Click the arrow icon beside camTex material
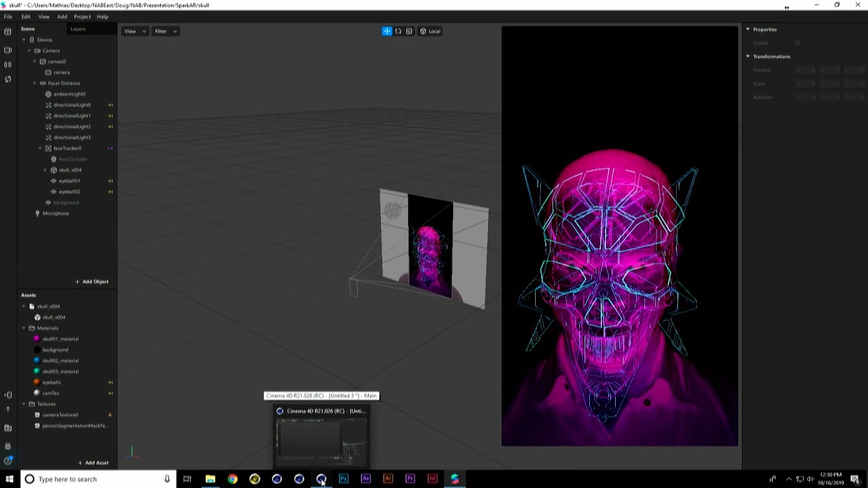The height and width of the screenshot is (488, 868). coord(110,393)
